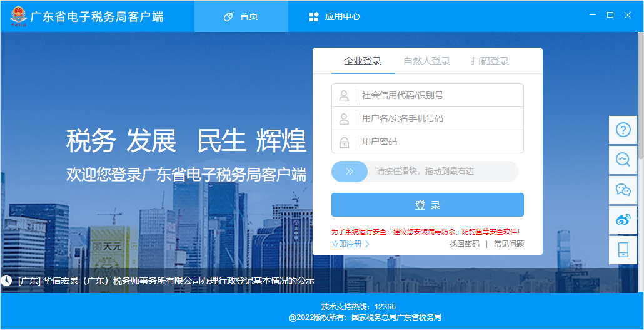The image size is (644, 330).
Task: Open the 常见问题 link
Action: [x=509, y=244]
